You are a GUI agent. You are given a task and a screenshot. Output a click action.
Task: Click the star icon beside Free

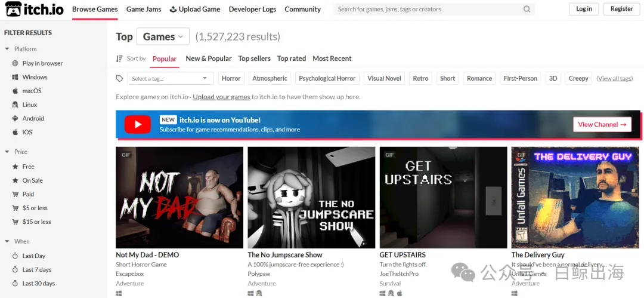click(x=15, y=167)
